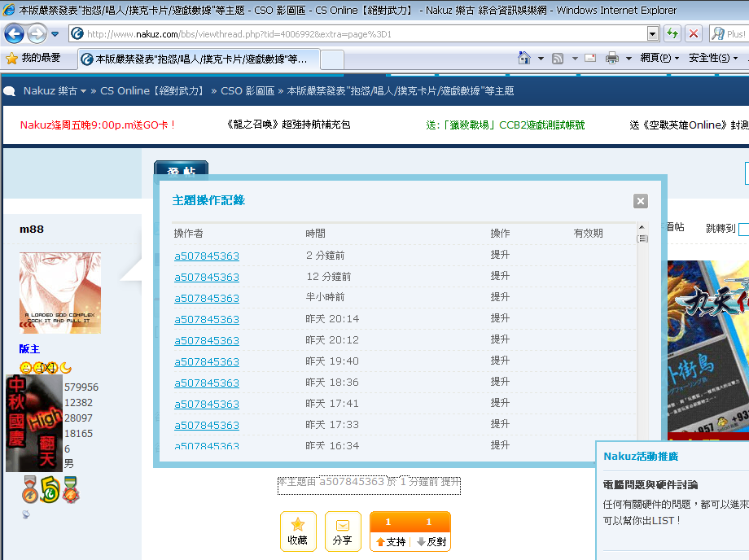Click the RSS feeds icon
This screenshot has width=749, height=560.
(558, 59)
